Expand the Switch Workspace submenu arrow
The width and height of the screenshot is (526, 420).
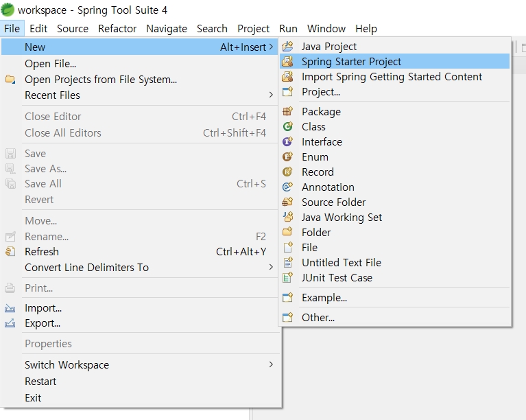point(271,364)
